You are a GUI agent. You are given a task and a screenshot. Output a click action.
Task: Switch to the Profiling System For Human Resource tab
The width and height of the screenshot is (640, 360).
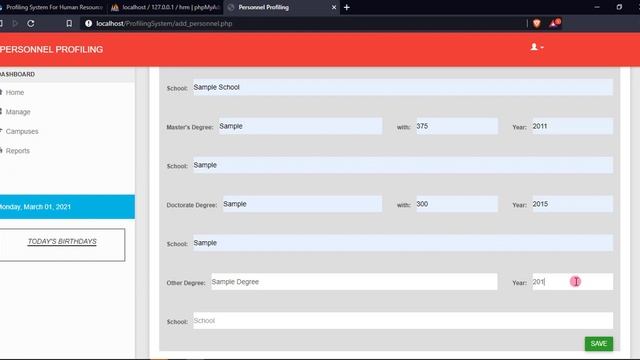[x=52, y=7]
